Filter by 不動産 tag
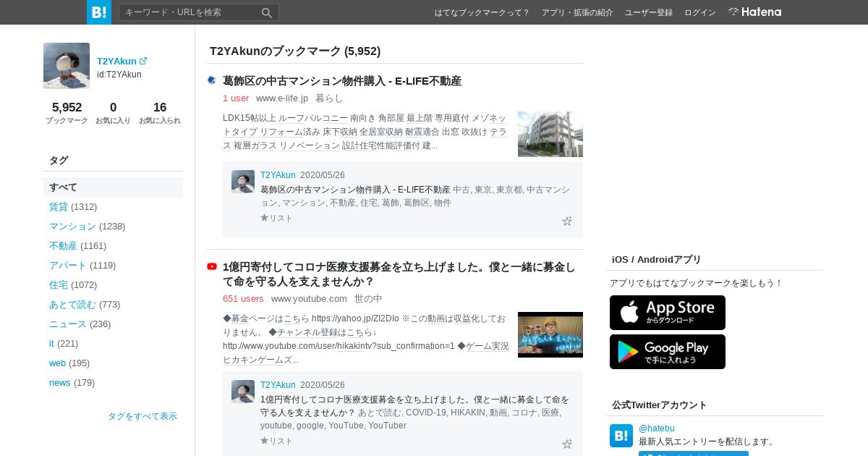This screenshot has height=456, width=868. click(63, 245)
